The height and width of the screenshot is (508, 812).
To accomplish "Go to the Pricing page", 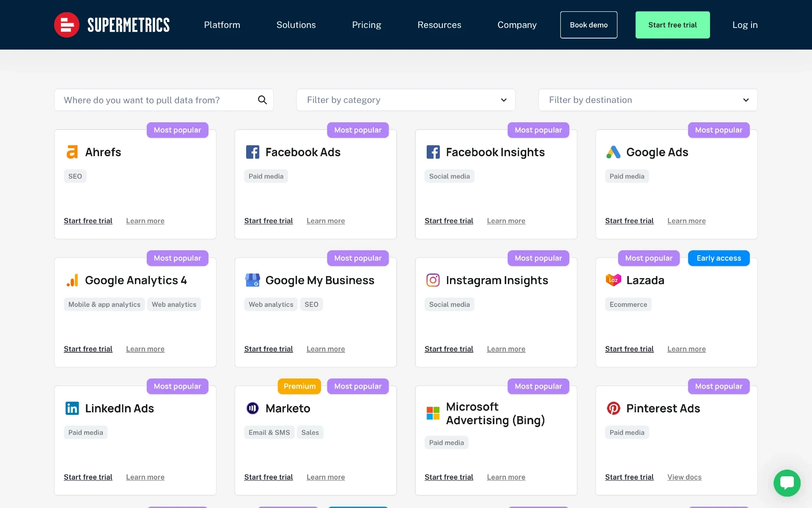I will tap(367, 25).
